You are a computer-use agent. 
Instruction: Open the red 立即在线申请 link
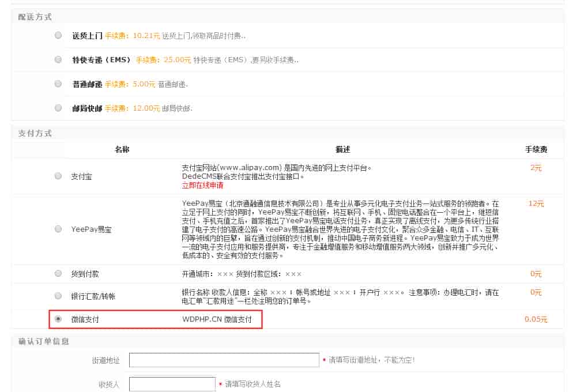pos(202,186)
